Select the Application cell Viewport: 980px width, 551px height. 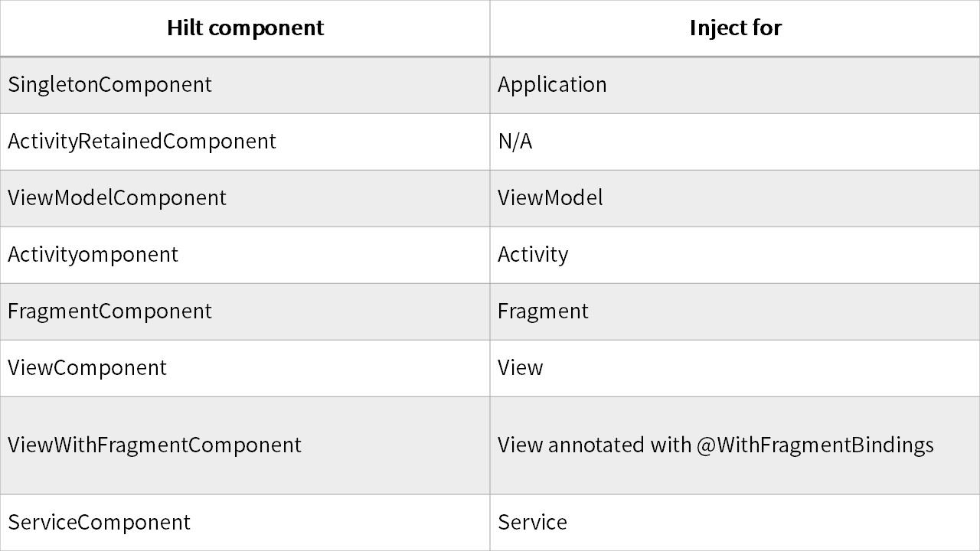[552, 84]
